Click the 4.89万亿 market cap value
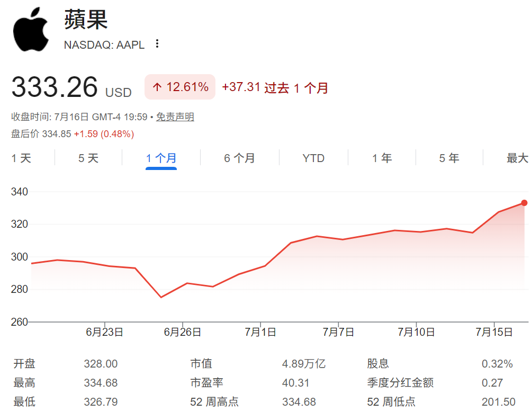 click(x=304, y=364)
